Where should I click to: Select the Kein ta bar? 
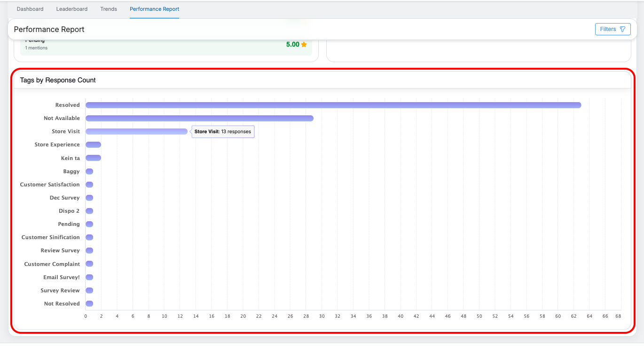[x=93, y=158]
